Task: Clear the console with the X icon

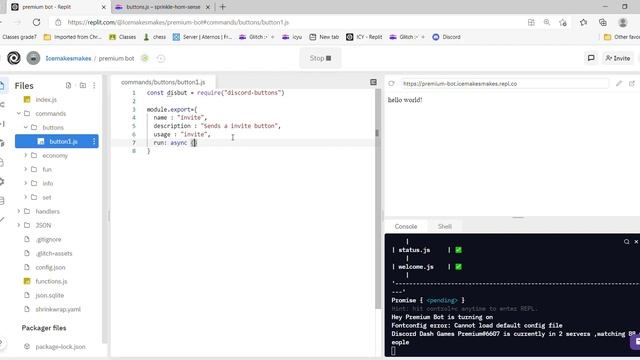Action: click(636, 242)
